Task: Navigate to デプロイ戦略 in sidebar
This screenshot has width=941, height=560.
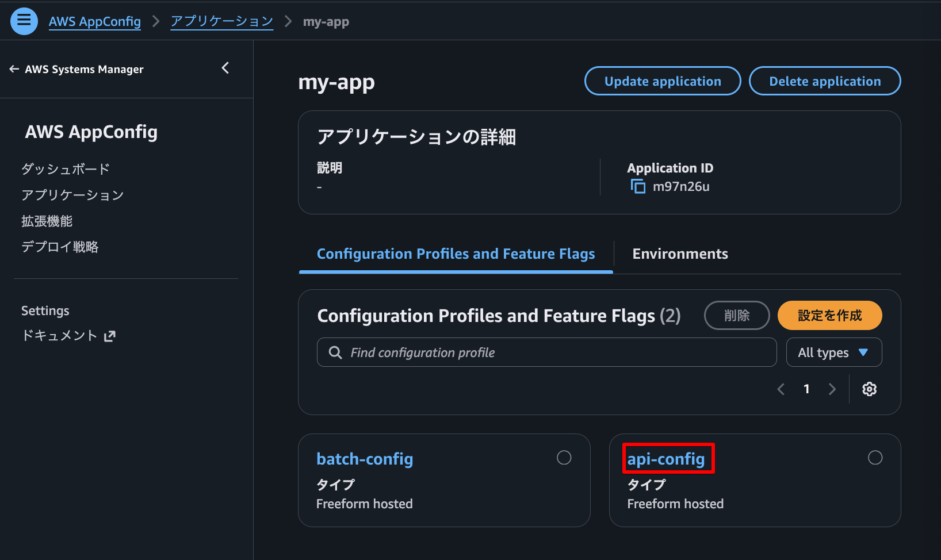Action: click(60, 247)
